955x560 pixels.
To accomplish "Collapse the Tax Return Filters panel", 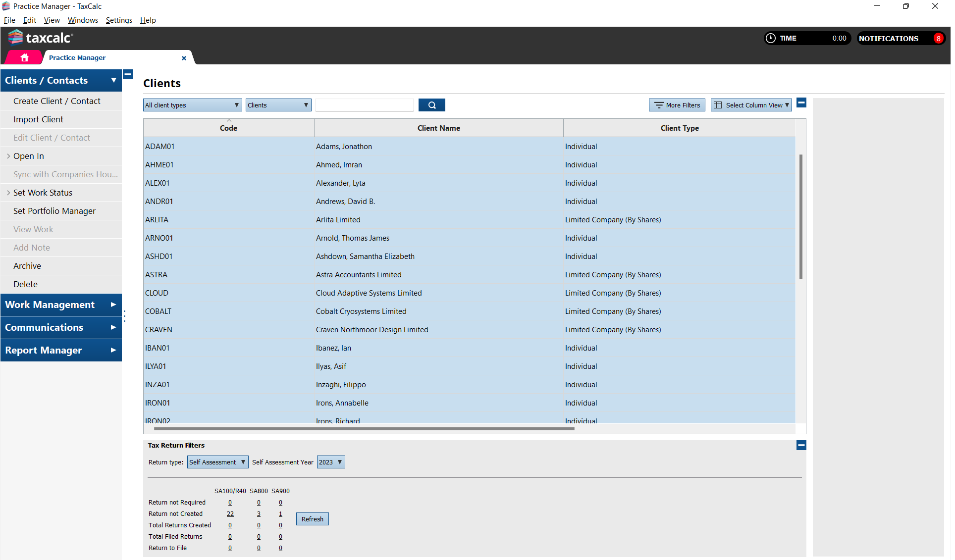I will click(x=801, y=445).
